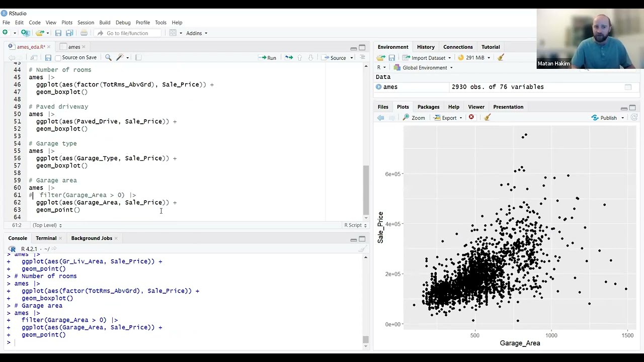Close the ames_eda.R tab
Viewport: 644px width, 362px height.
(x=49, y=47)
